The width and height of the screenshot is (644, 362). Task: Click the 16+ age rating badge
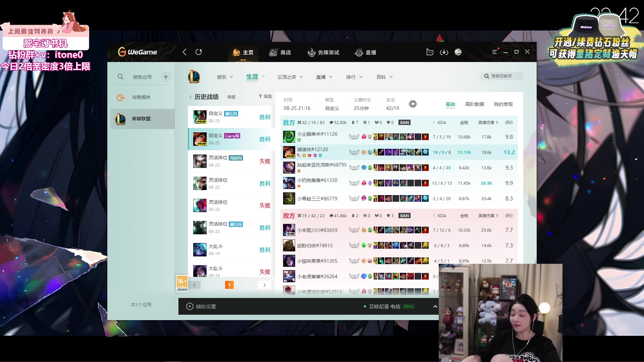(182, 283)
